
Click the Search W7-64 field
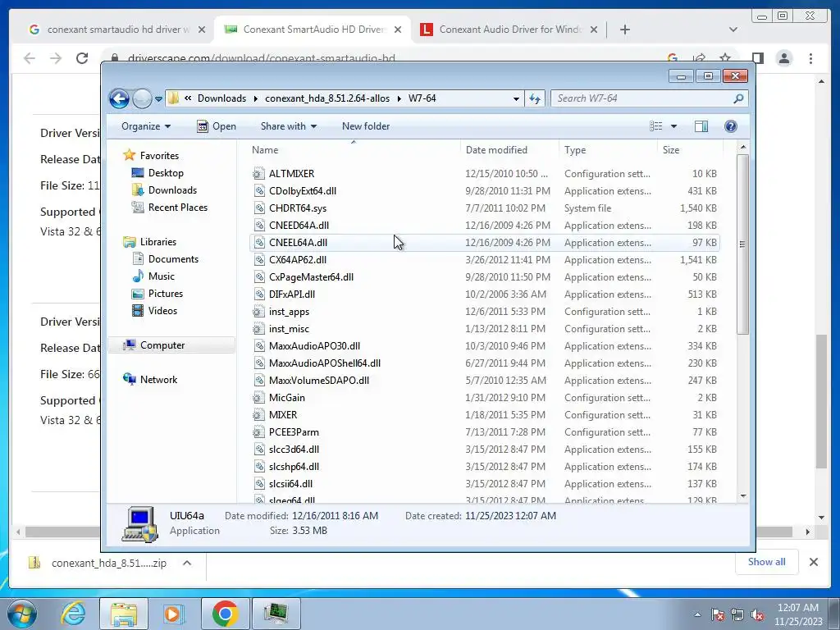coord(649,98)
